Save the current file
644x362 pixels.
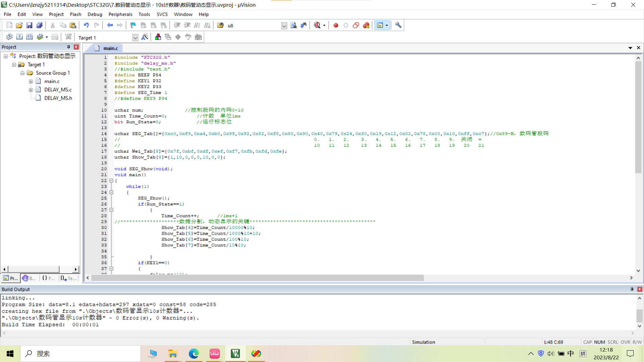click(x=30, y=25)
